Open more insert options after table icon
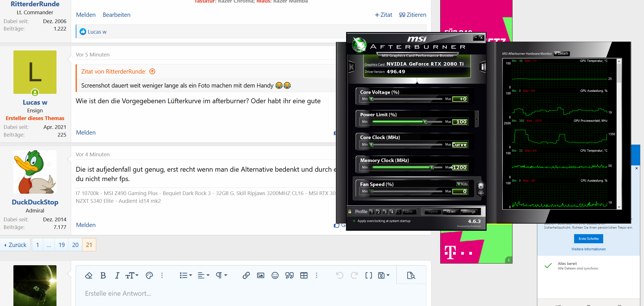This screenshot has height=306, width=644. 316,275
